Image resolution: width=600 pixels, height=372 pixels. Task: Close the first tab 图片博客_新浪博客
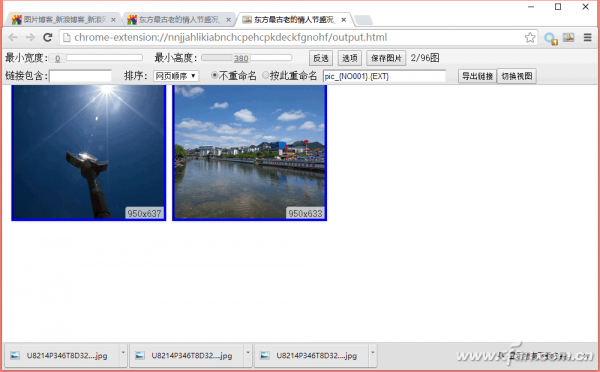point(113,20)
